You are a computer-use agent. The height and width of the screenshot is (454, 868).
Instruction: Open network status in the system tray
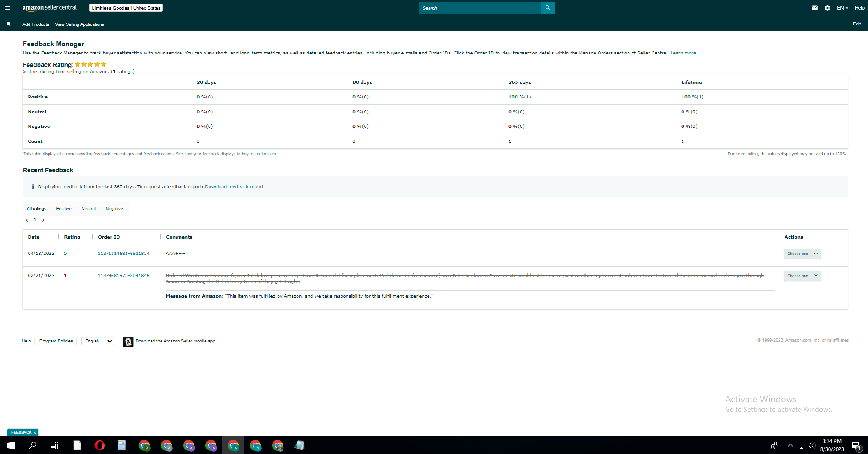[x=801, y=445]
